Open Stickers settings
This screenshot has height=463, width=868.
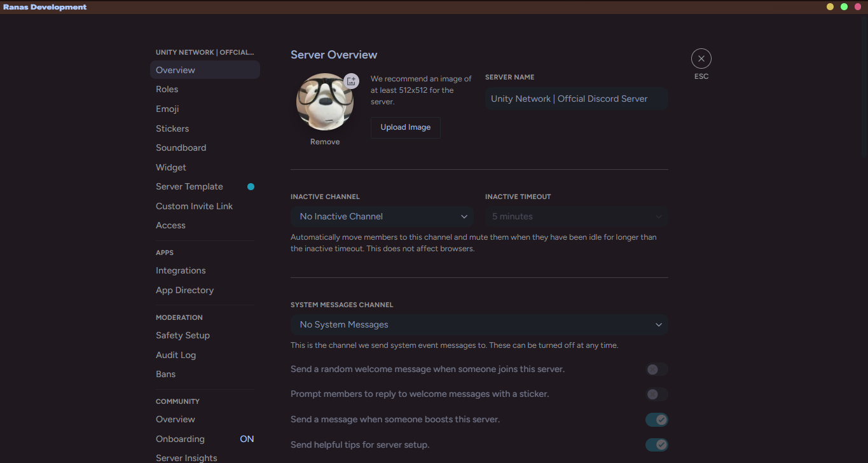(205, 128)
